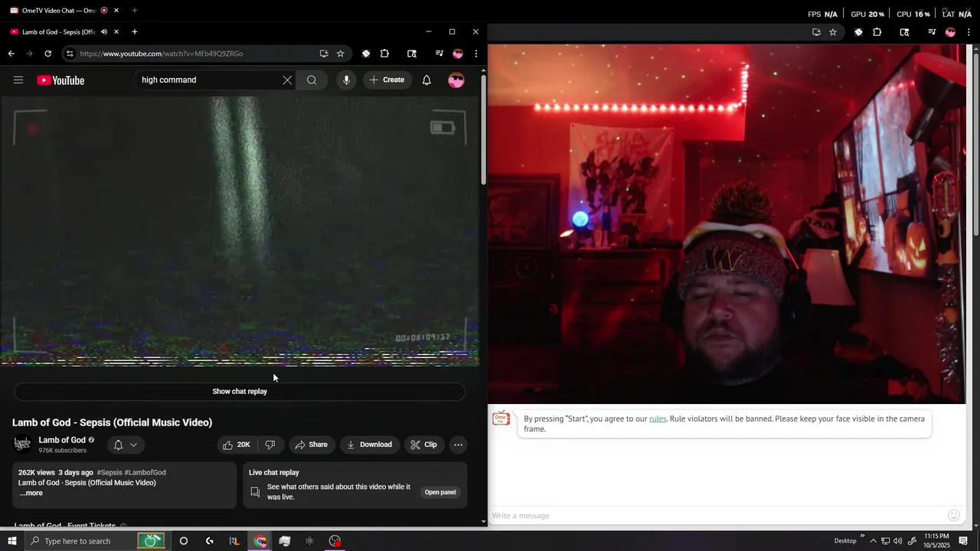Open the Lamb of God channel name
Image resolution: width=980 pixels, height=551 pixels.
pyautogui.click(x=62, y=440)
